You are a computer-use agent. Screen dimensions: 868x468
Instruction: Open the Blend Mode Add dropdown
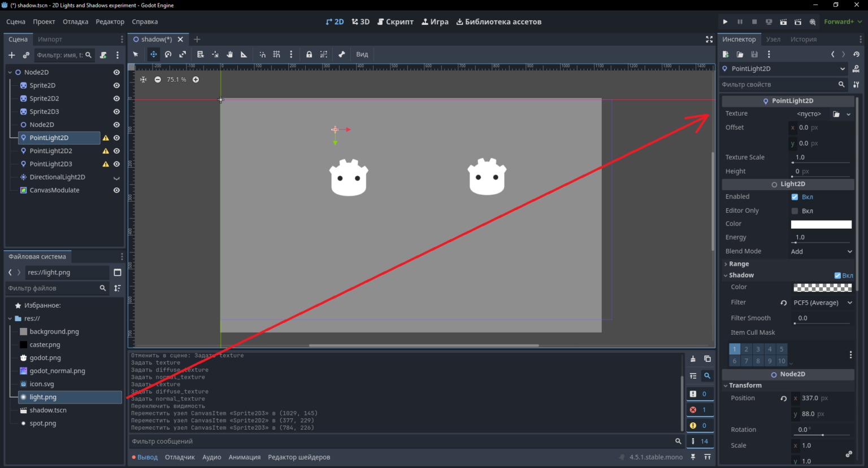tap(822, 252)
